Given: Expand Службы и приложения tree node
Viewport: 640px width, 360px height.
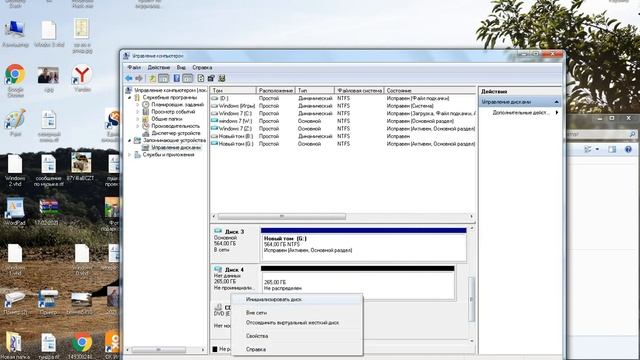Looking at the screenshot, I should 130,155.
